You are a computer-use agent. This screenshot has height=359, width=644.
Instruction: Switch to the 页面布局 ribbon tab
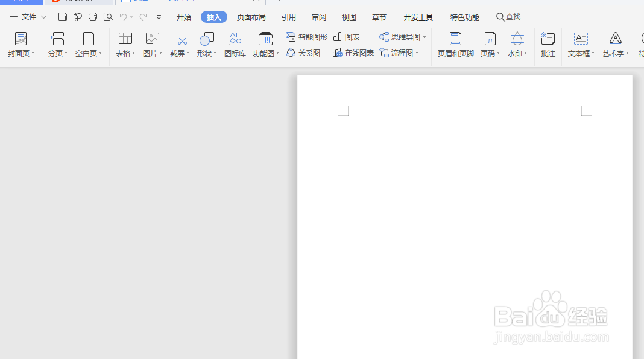tap(251, 16)
